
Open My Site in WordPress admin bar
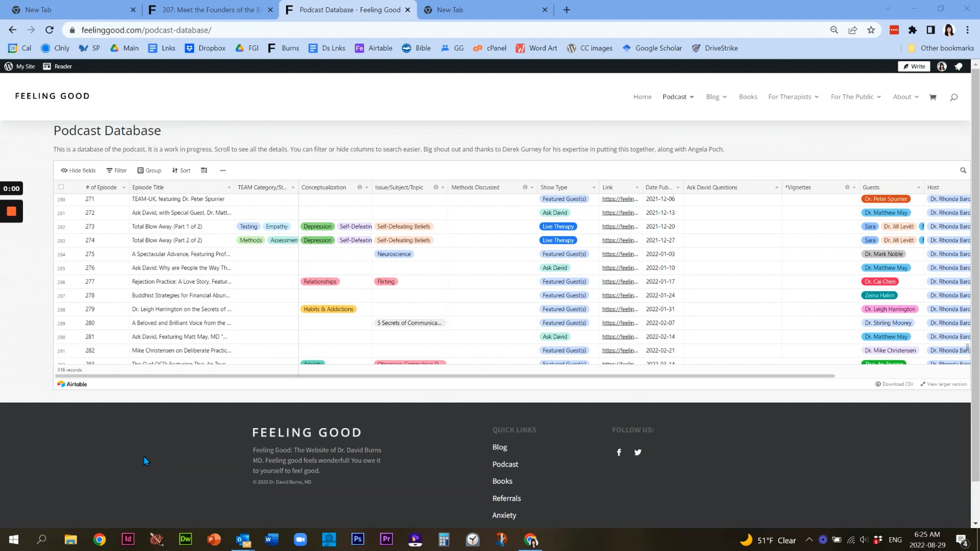(x=19, y=66)
